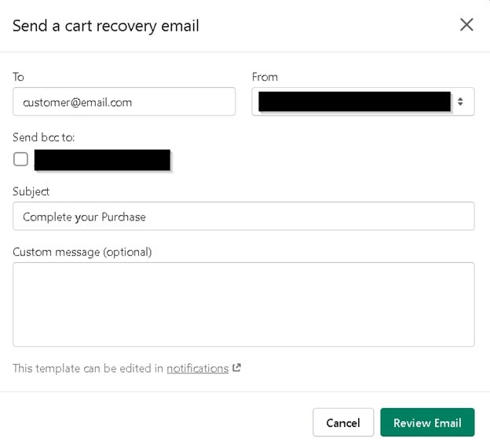490x448 pixels.
Task: Click into the Subject input field
Action: tap(314, 217)
